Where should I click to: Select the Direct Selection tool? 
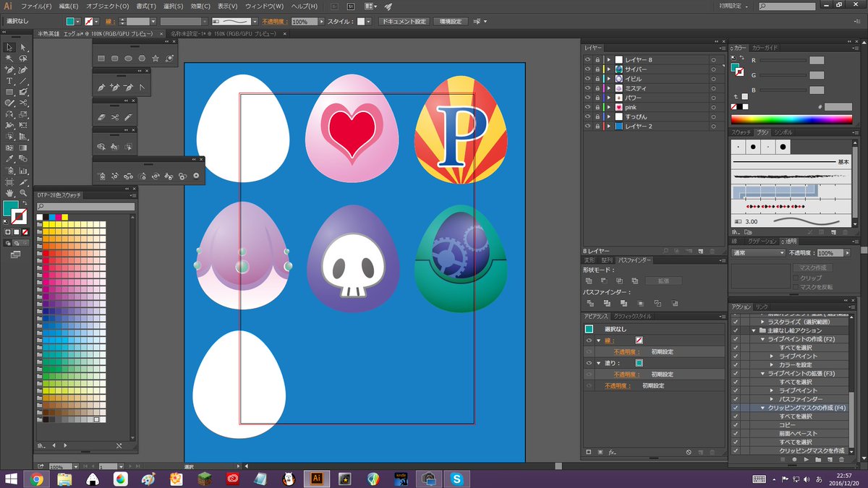pos(24,47)
